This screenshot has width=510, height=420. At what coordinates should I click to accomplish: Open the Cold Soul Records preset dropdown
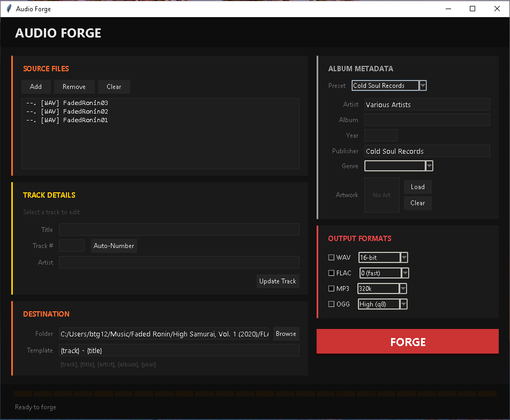pyautogui.click(x=423, y=85)
